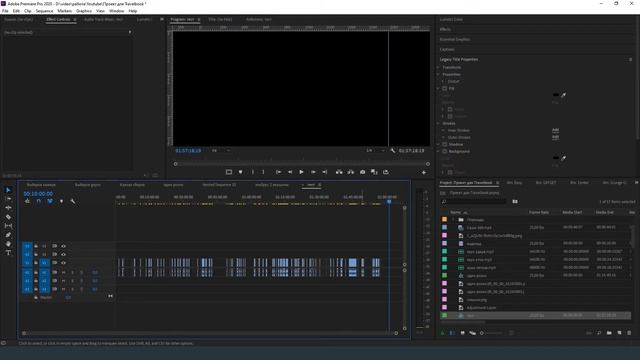The height and width of the screenshot is (360, 640).
Task: Play the Program monitor
Action: (301, 172)
